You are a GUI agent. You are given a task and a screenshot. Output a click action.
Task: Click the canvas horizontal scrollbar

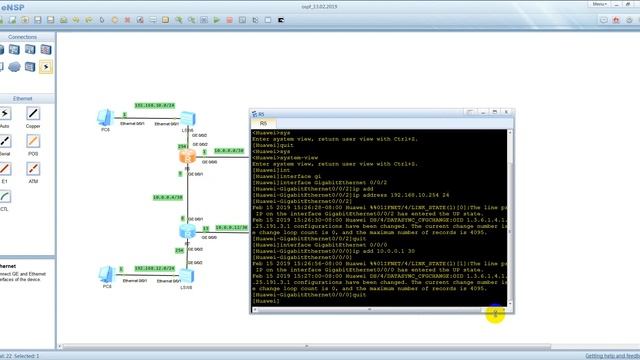(x=306, y=347)
